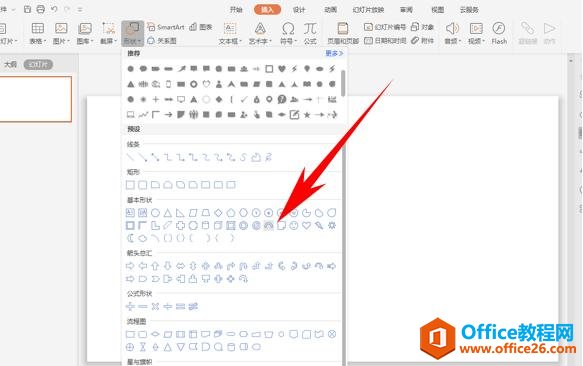This screenshot has height=366, width=583.
Task: Choose the folded corner shape
Action: pos(281,225)
